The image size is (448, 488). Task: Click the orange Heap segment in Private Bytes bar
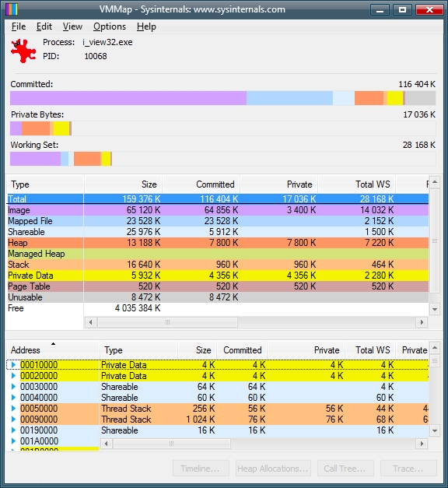[36, 128]
